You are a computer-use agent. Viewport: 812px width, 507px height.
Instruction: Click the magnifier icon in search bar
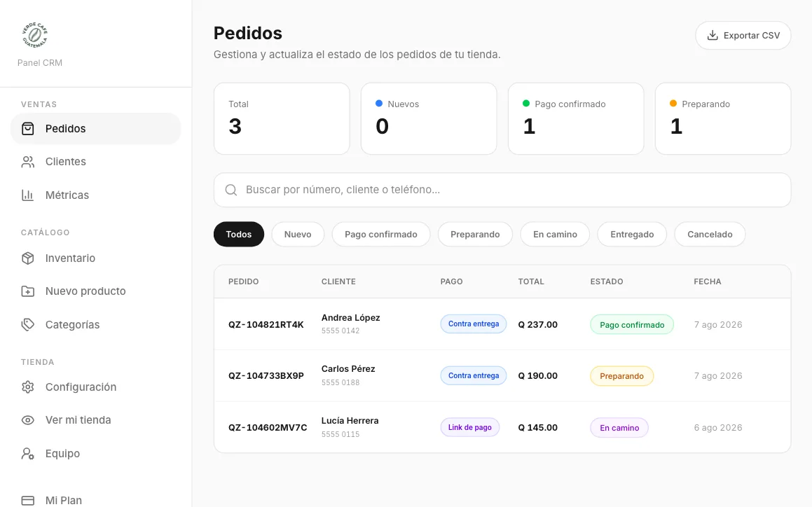pos(231,190)
